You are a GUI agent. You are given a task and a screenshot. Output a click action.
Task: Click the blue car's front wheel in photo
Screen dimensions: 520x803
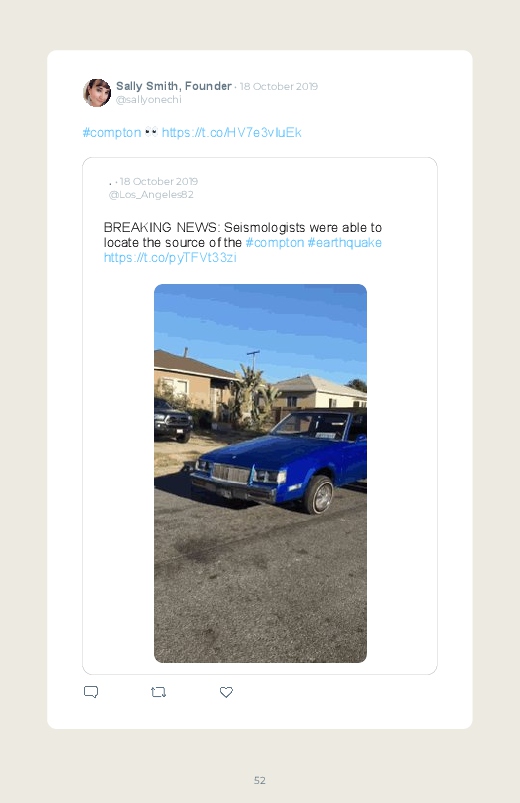tap(319, 495)
